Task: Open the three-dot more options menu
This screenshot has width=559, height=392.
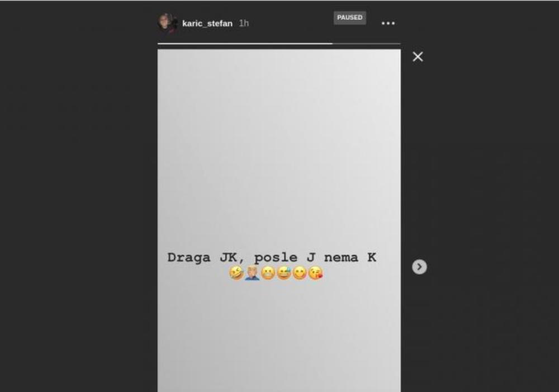Action: point(388,23)
